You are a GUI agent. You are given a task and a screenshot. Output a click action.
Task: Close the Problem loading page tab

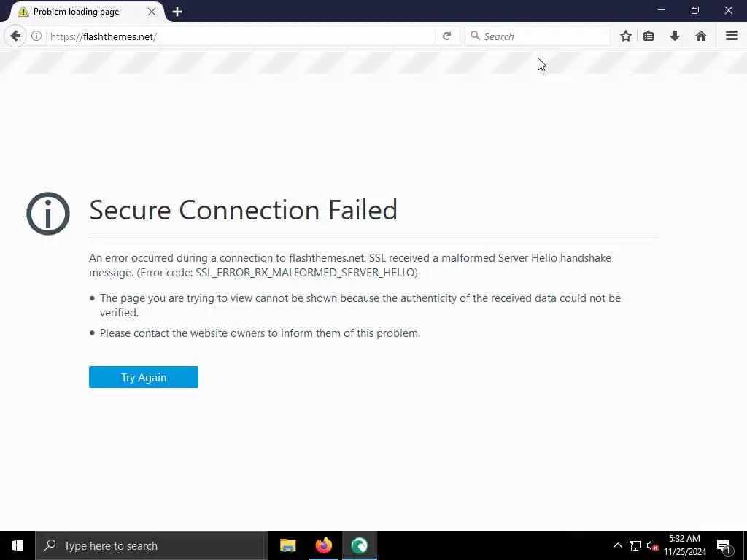coord(152,12)
